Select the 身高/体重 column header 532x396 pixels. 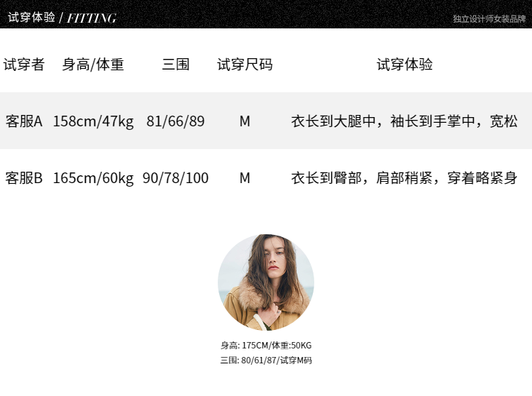click(x=93, y=65)
